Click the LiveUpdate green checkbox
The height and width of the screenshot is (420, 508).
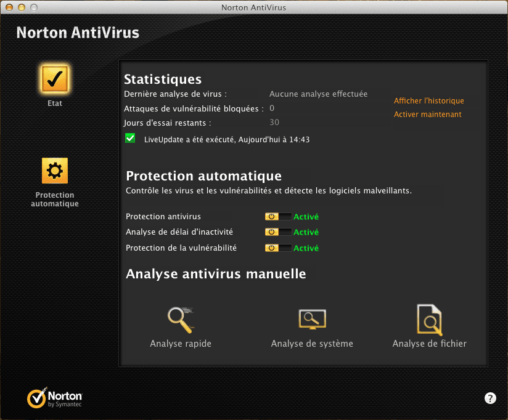(x=130, y=139)
